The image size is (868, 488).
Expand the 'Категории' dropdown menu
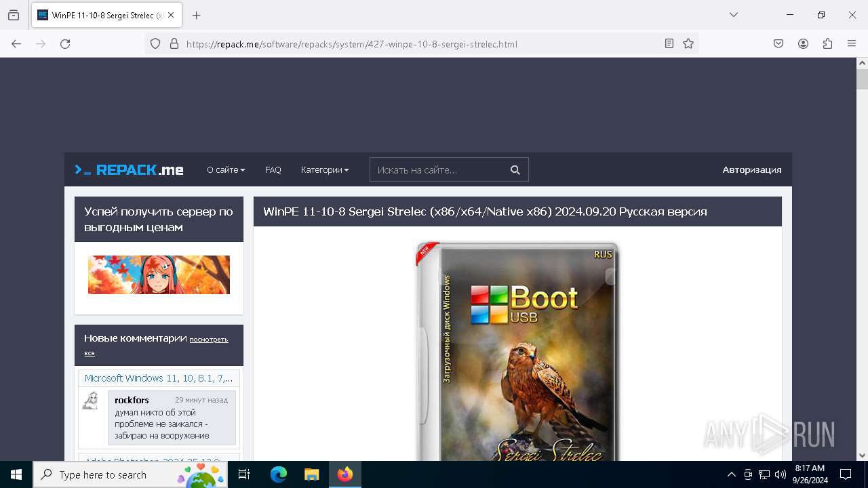pyautogui.click(x=325, y=169)
